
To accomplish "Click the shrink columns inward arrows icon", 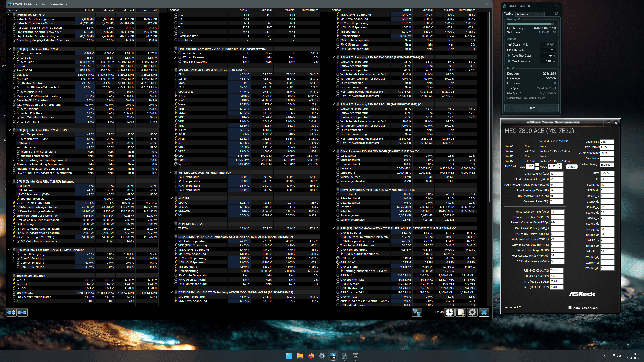I will (x=22, y=312).
